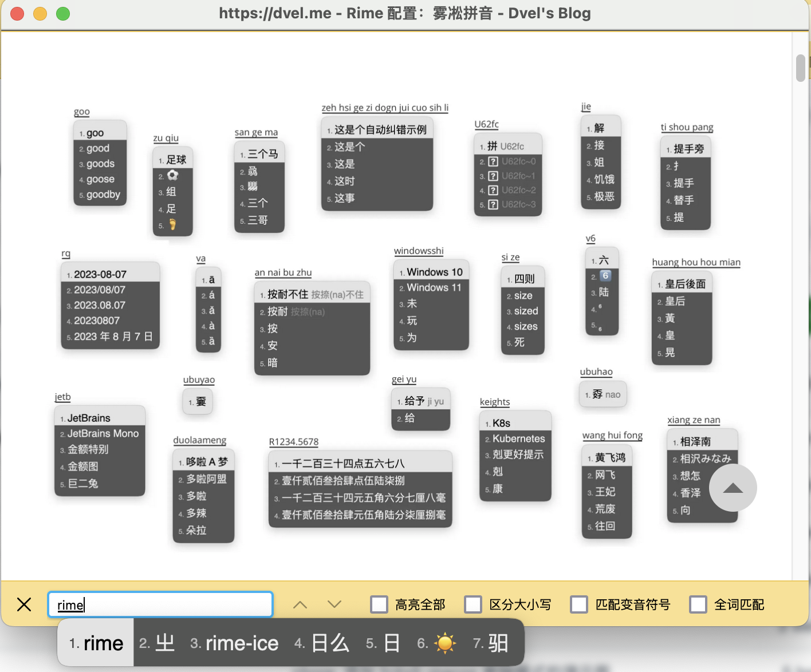Jump to next search match arrow

(x=334, y=604)
